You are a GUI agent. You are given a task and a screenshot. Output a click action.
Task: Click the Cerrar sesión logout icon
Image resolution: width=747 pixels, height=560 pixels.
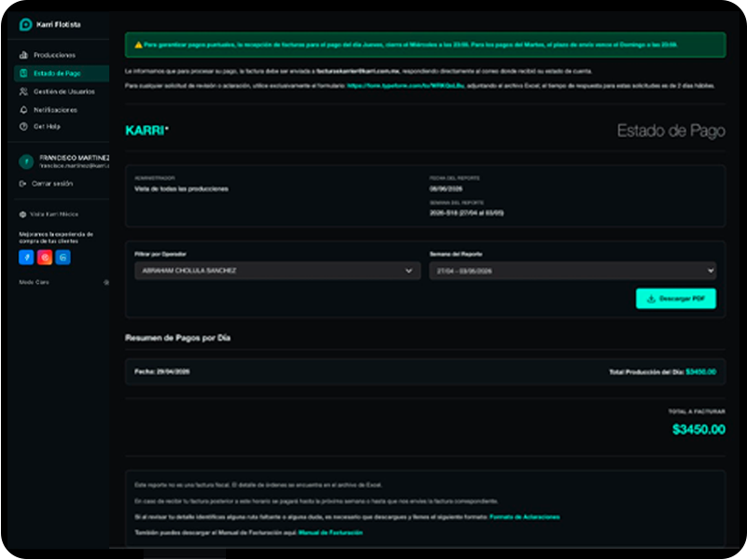pyautogui.click(x=22, y=184)
